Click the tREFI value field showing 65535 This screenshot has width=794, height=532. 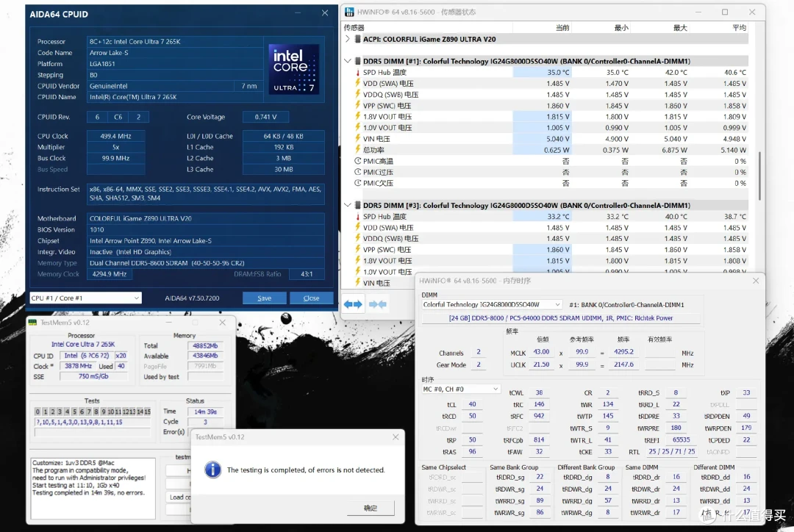pyautogui.click(x=681, y=440)
